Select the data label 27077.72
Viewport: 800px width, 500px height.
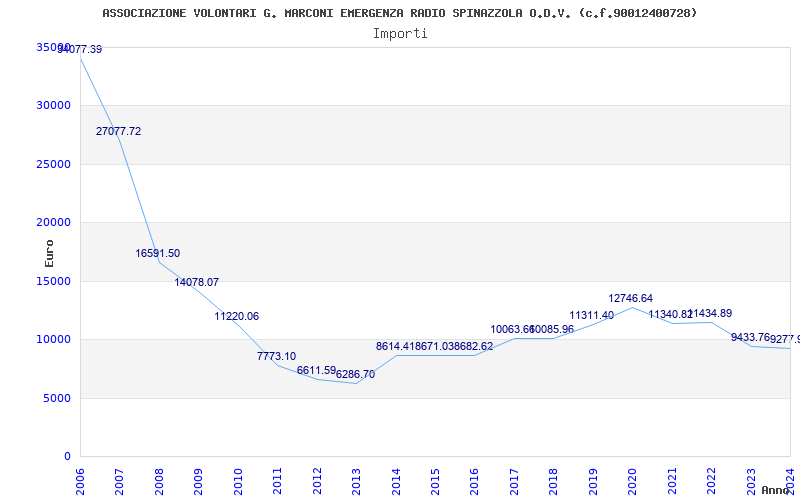(118, 131)
